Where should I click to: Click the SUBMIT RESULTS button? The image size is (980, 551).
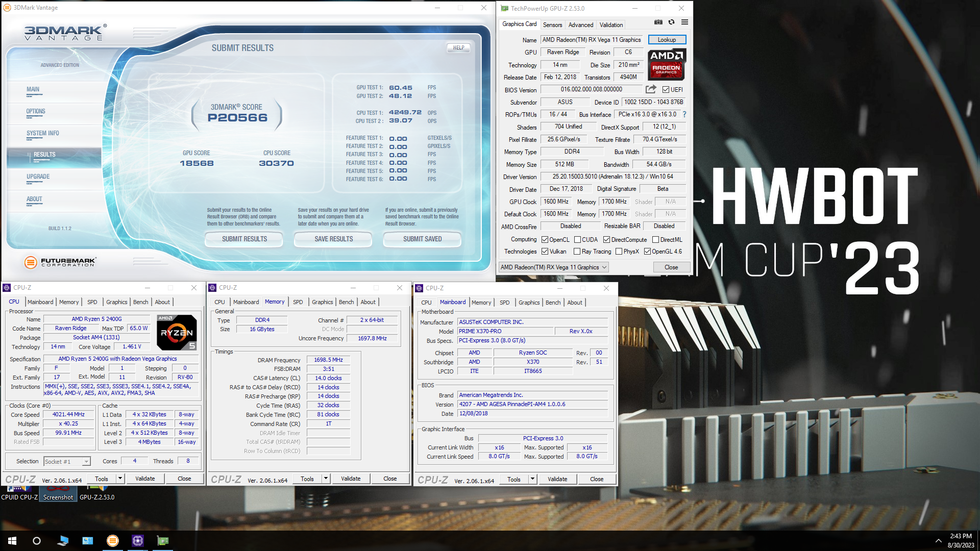point(244,239)
